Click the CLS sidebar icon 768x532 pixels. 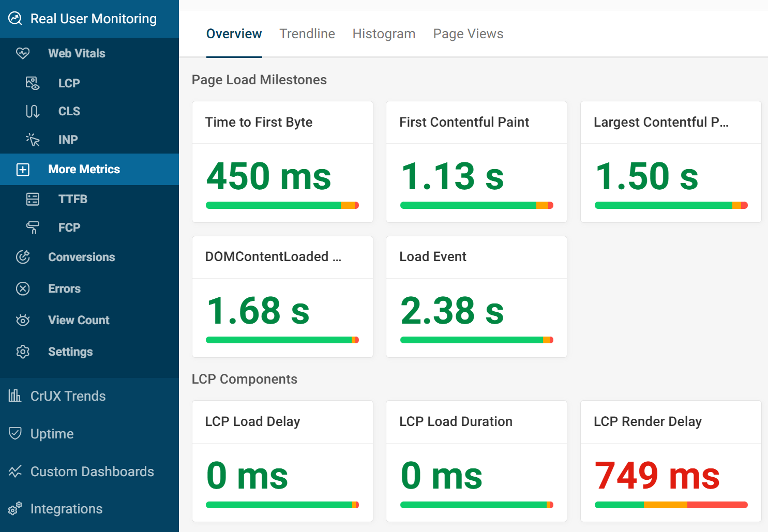point(33,111)
